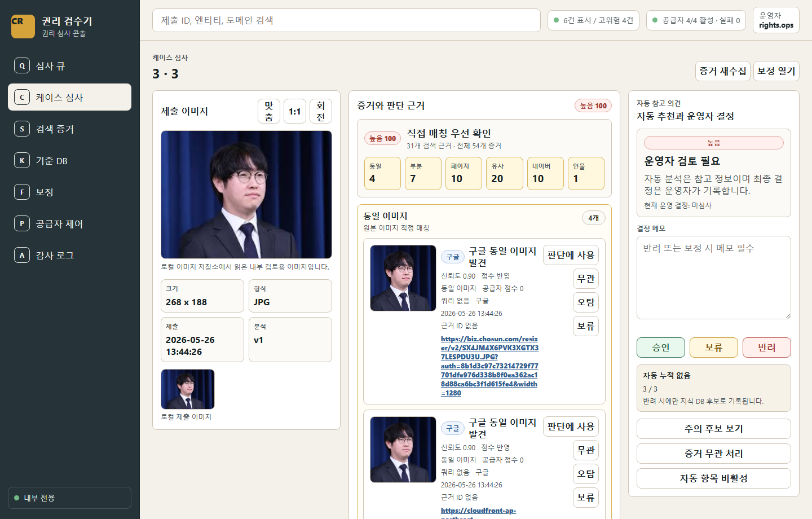
Task: Mark second evidence card as 무관
Action: click(586, 450)
